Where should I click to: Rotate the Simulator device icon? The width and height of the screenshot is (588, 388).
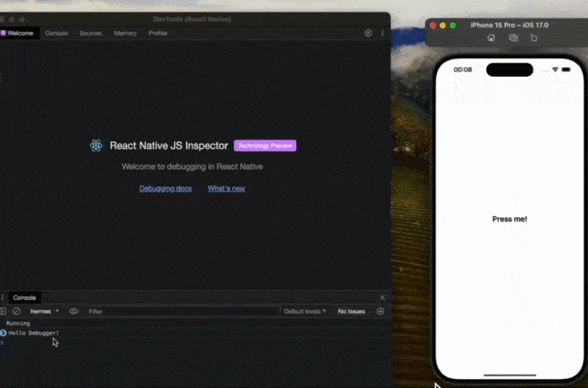(x=534, y=38)
